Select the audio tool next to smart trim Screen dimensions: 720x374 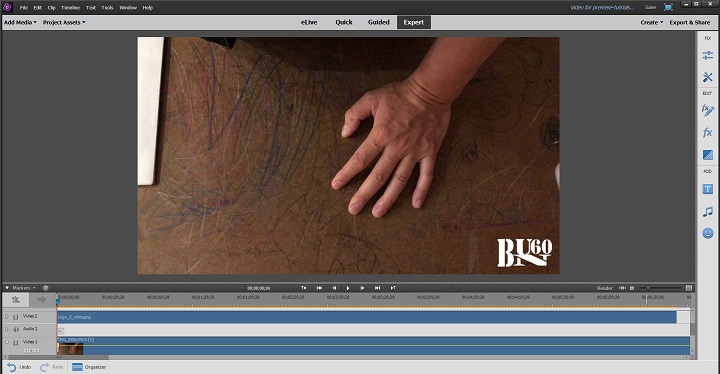tap(42, 300)
